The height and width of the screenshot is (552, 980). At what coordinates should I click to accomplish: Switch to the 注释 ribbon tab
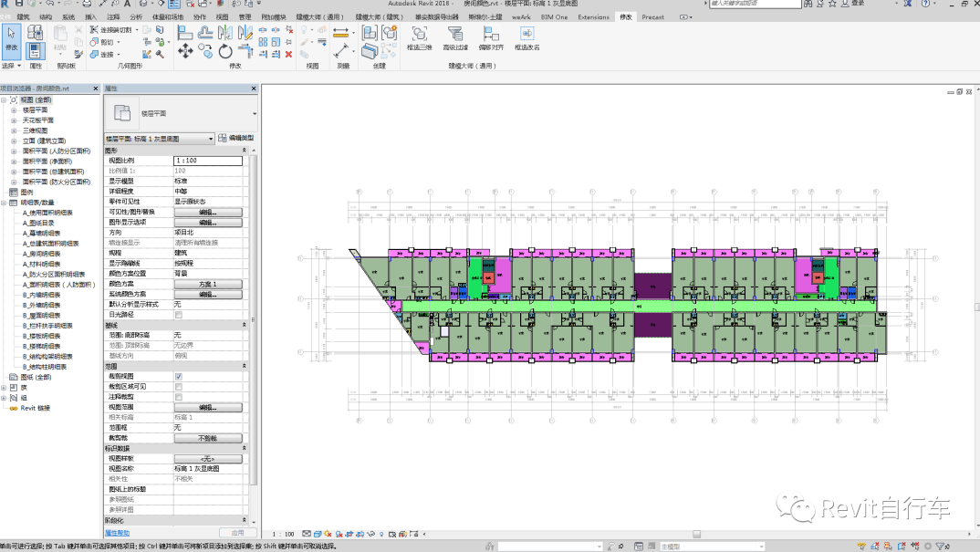click(x=113, y=17)
